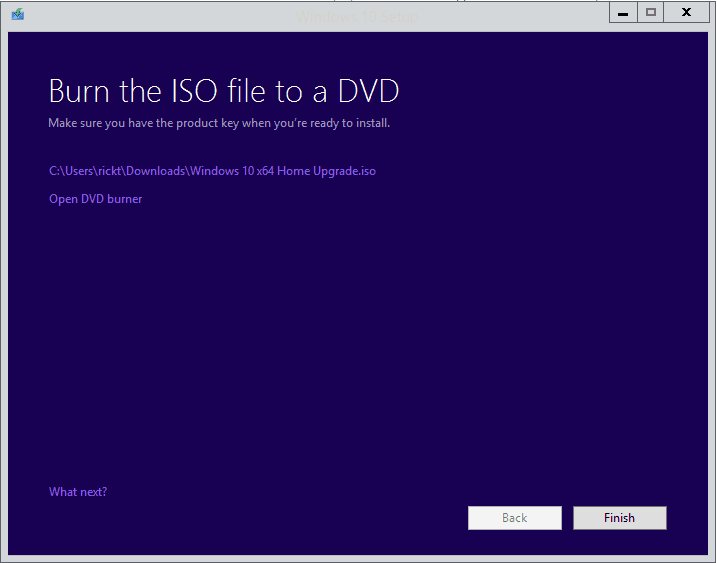The height and width of the screenshot is (563, 717).
Task: Click the Back button
Action: tap(514, 518)
